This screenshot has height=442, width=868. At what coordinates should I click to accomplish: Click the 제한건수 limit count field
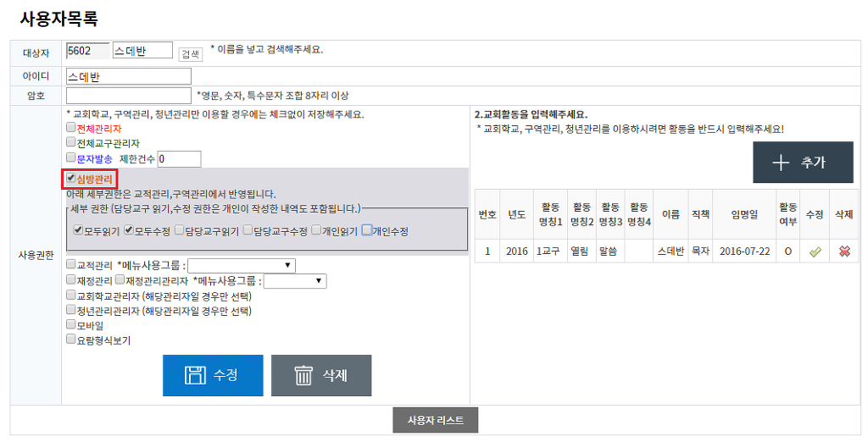pyautogui.click(x=179, y=158)
